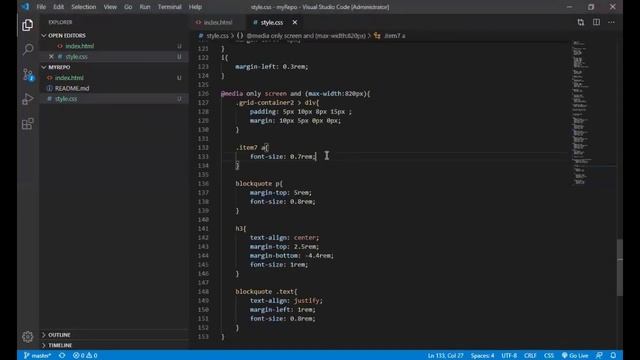640x360 pixels.
Task: Open the View menu
Action: point(110,7)
